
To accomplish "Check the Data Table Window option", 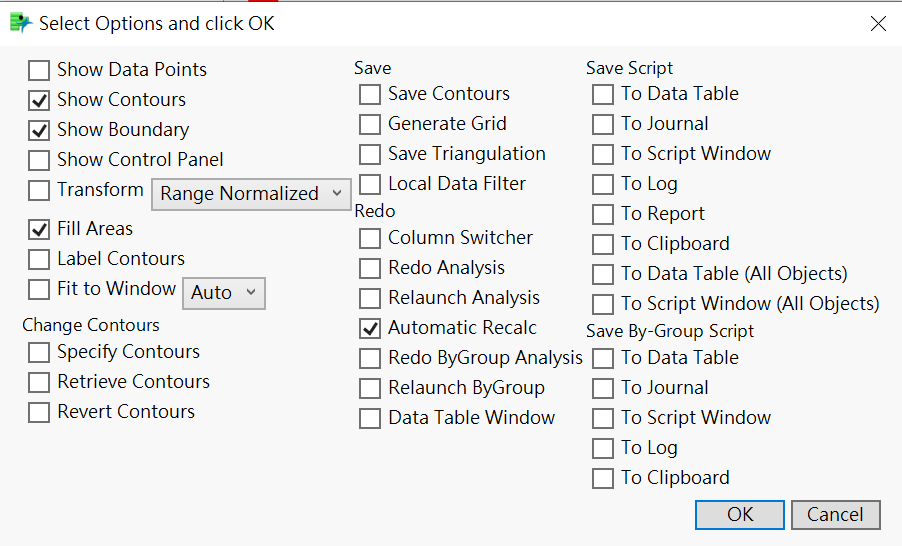I will click(x=370, y=418).
